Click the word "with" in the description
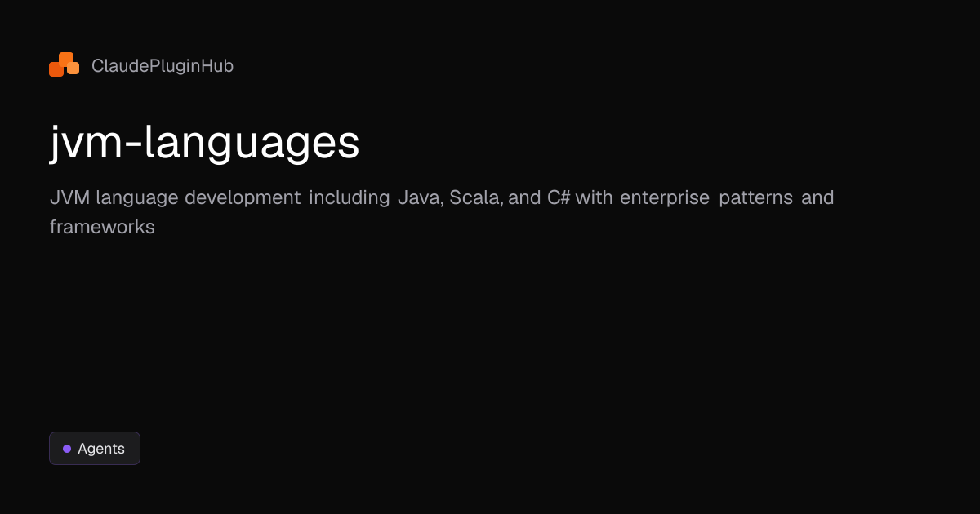The height and width of the screenshot is (514, 980). 594,197
